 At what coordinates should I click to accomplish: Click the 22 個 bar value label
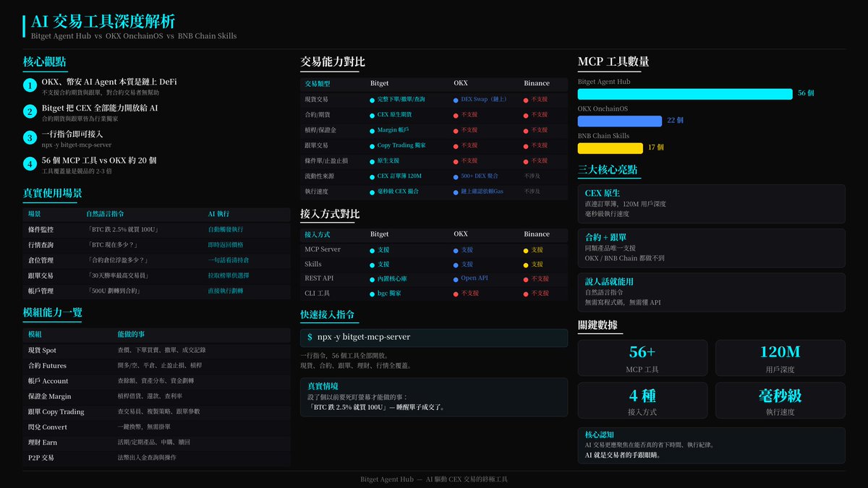pos(676,121)
